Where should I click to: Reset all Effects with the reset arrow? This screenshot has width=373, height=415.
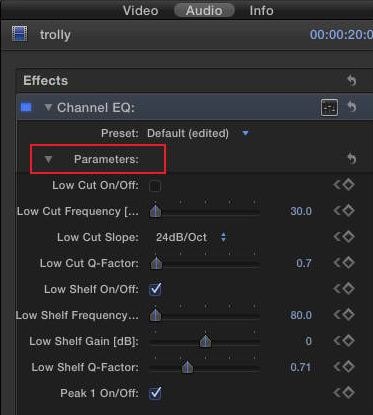pyautogui.click(x=351, y=81)
